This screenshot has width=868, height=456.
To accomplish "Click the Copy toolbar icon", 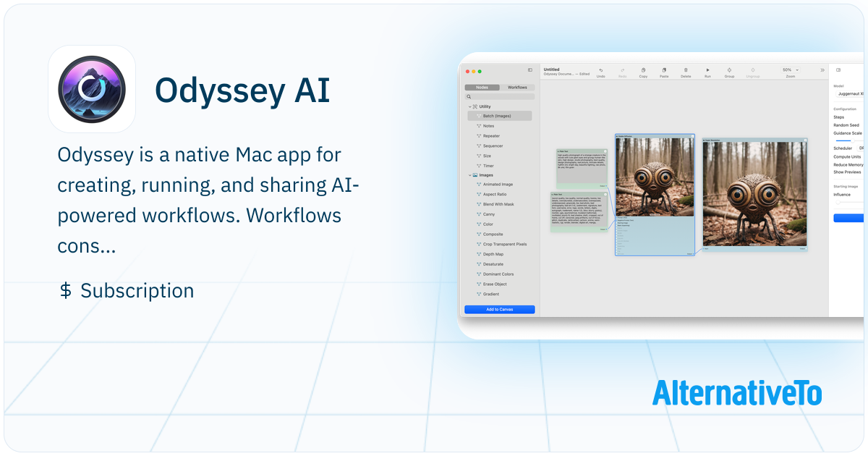I will (643, 70).
